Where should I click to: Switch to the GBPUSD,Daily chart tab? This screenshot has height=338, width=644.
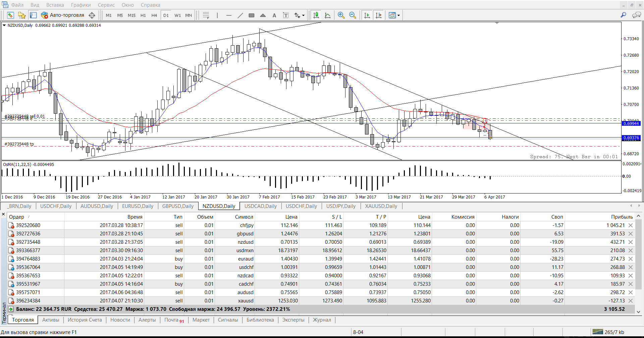178,206
